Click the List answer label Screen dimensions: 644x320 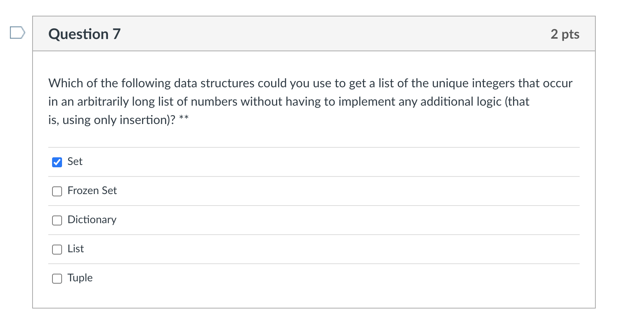pos(76,249)
